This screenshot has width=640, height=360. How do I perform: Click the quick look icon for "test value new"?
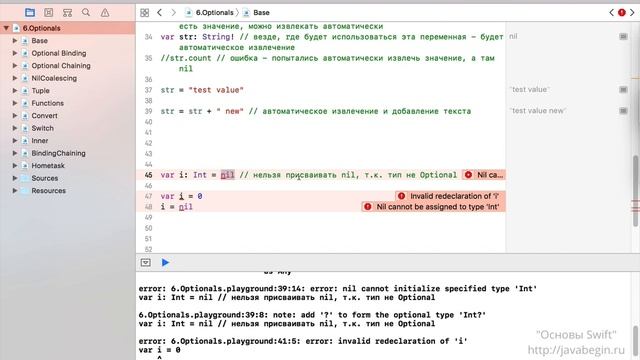[x=623, y=111]
